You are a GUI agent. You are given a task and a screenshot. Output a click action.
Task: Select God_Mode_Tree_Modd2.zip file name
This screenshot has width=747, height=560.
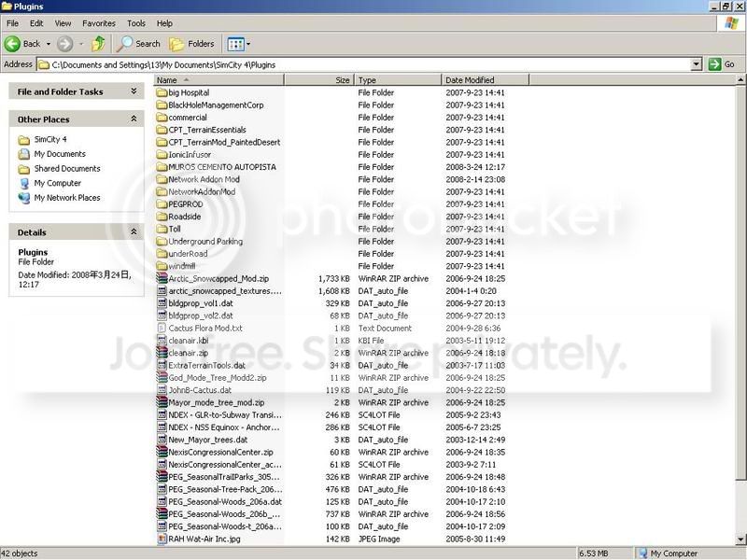pos(218,378)
